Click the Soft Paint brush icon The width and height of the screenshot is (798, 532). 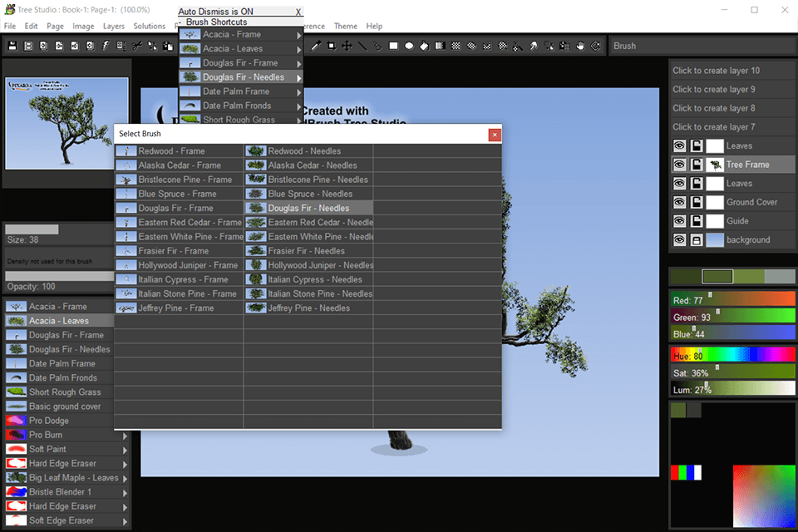[x=16, y=449]
